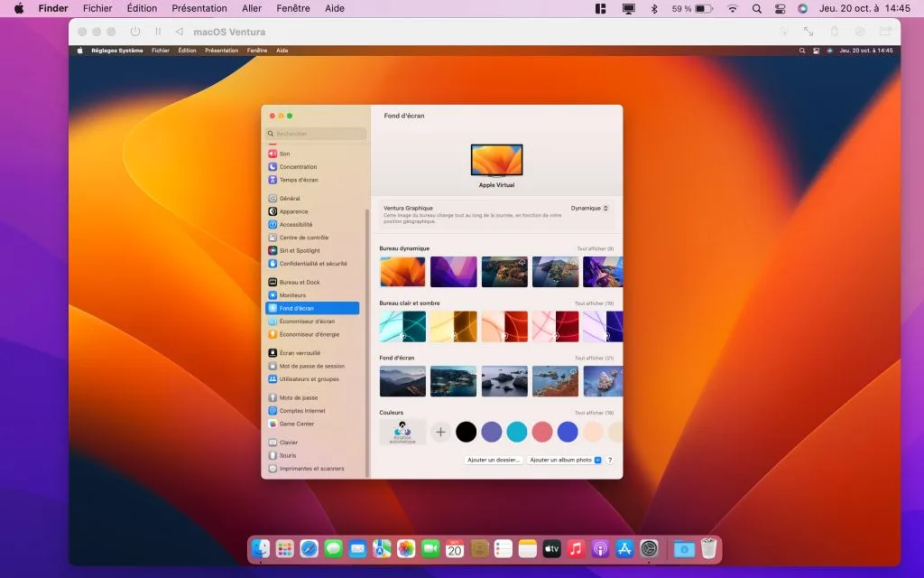Click the help question mark button
924x578 pixels.
(x=610, y=460)
